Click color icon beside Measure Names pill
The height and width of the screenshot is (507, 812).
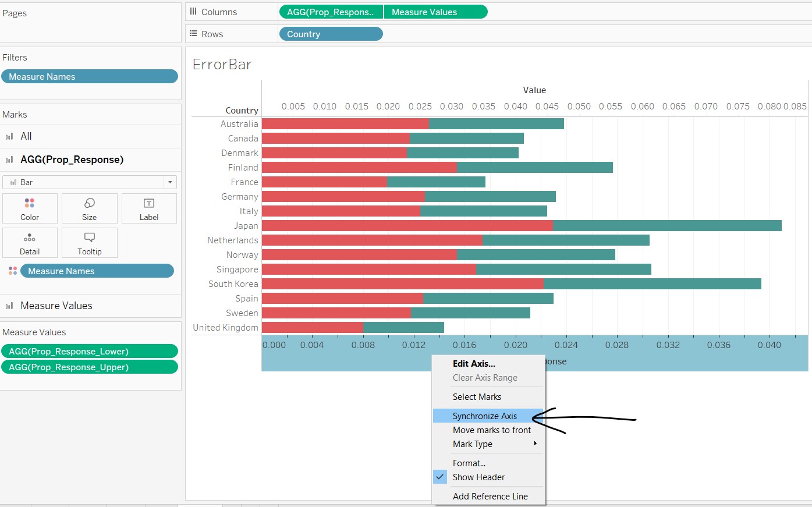[x=13, y=271]
